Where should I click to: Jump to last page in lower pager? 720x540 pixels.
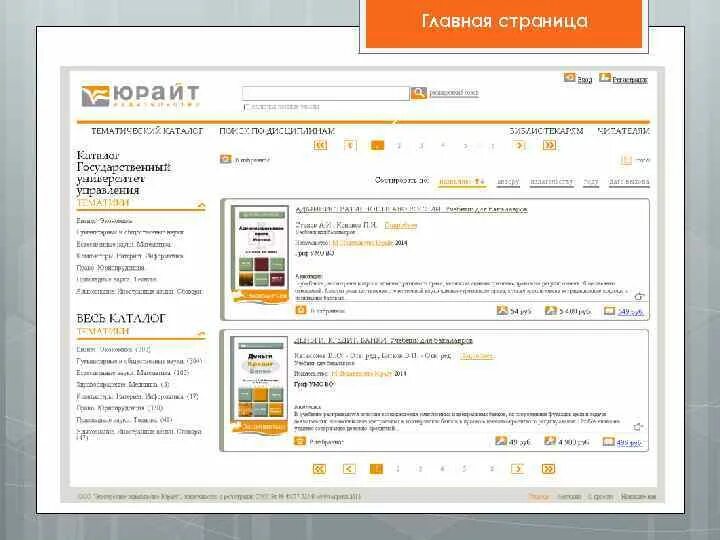[548, 469]
